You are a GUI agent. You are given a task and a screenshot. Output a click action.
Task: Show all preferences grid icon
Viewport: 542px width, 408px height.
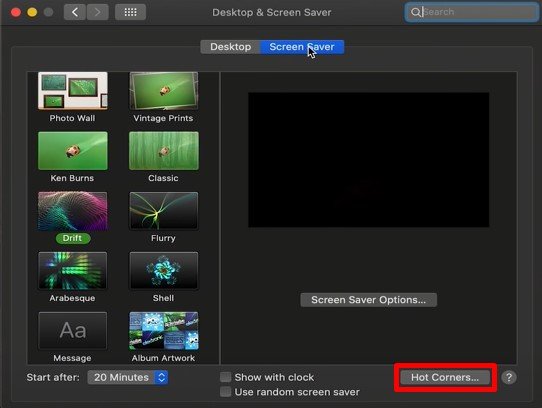click(x=130, y=12)
